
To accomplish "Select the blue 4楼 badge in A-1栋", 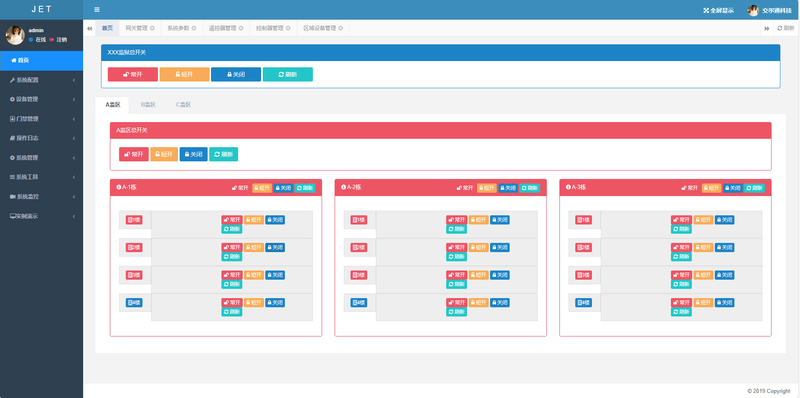I will pos(134,303).
